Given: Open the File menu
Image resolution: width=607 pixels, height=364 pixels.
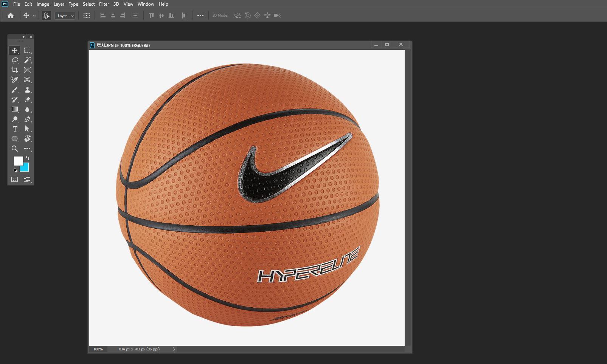Looking at the screenshot, I should tap(17, 4).
